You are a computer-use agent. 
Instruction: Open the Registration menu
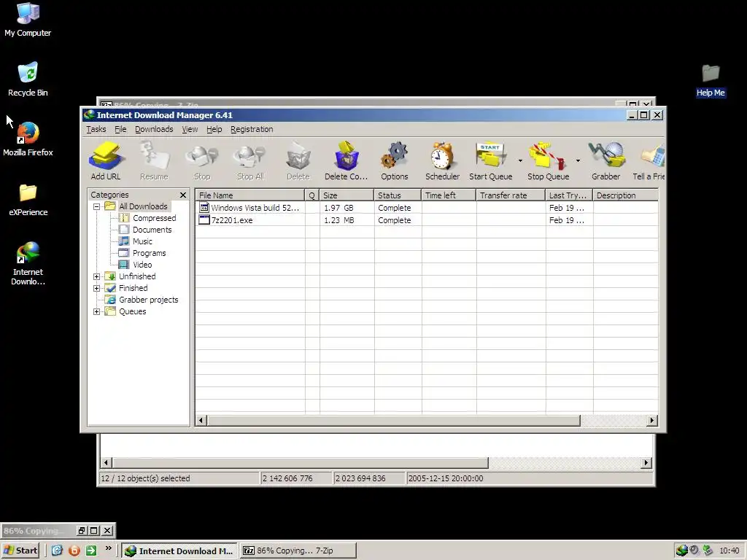coord(252,129)
